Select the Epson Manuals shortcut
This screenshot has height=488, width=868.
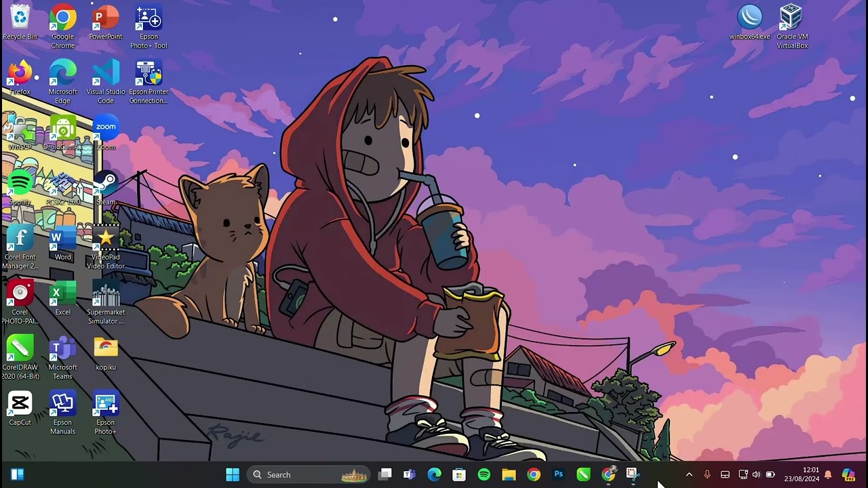62,413
